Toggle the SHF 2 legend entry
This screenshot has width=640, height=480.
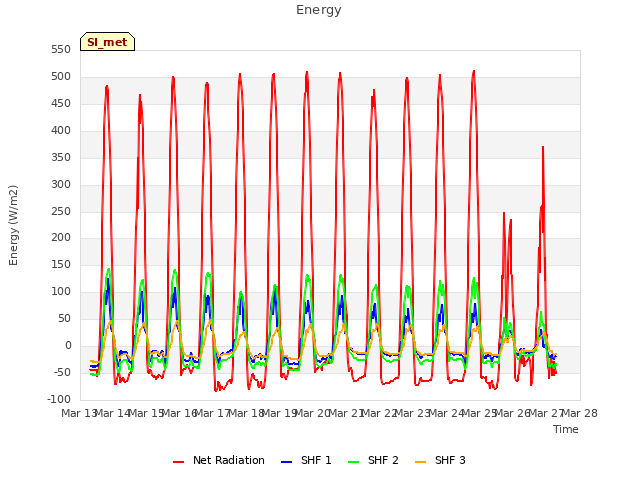point(373,460)
